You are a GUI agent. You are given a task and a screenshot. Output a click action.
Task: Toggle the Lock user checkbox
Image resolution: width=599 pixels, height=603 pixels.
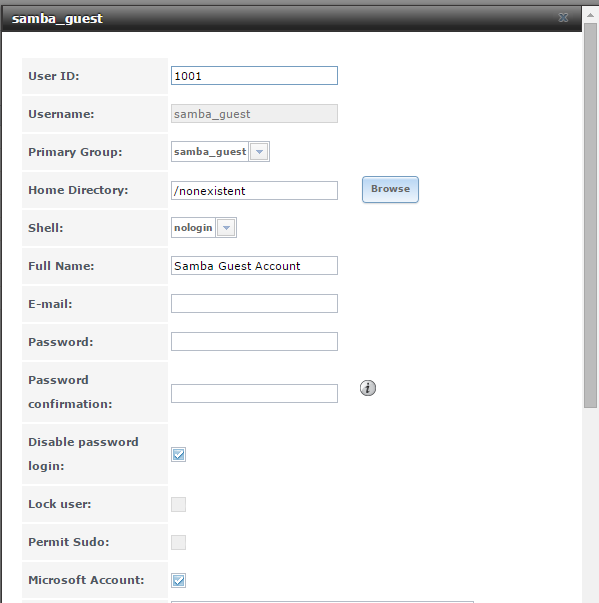click(x=178, y=504)
